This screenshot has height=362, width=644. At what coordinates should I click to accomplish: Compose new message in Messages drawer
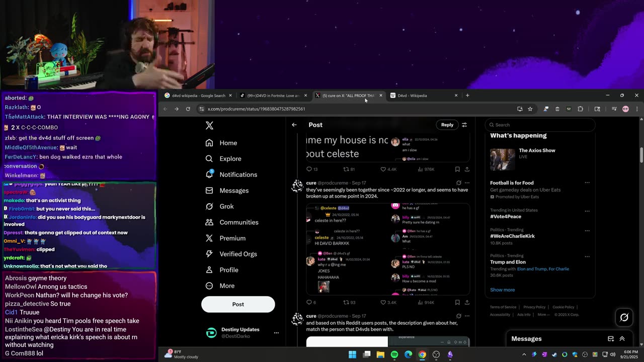point(611,339)
